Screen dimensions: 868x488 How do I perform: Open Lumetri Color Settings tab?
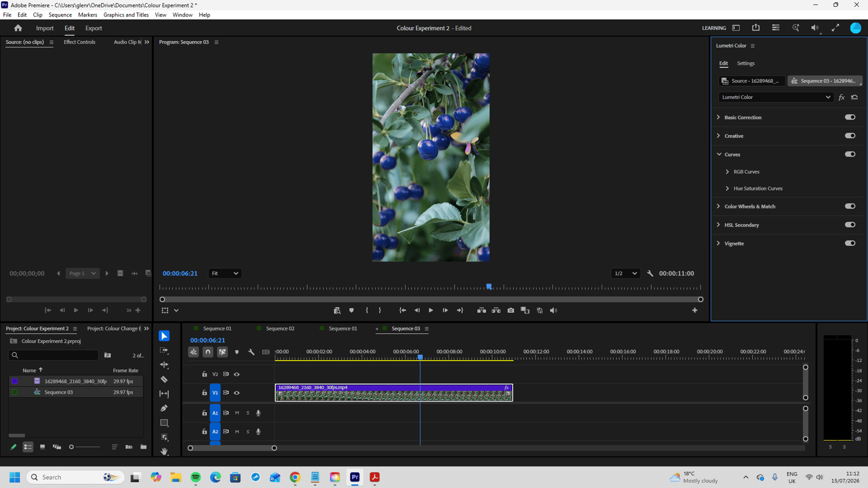pos(745,63)
